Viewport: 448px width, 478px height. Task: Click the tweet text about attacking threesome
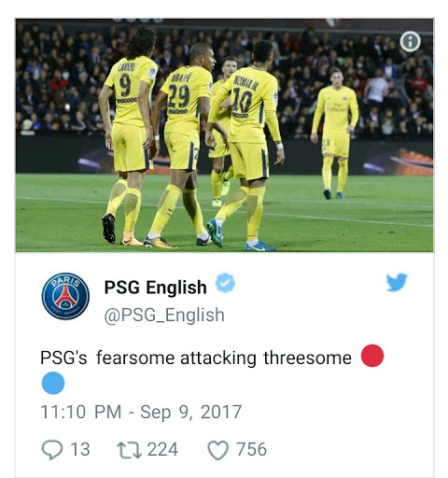(x=196, y=358)
